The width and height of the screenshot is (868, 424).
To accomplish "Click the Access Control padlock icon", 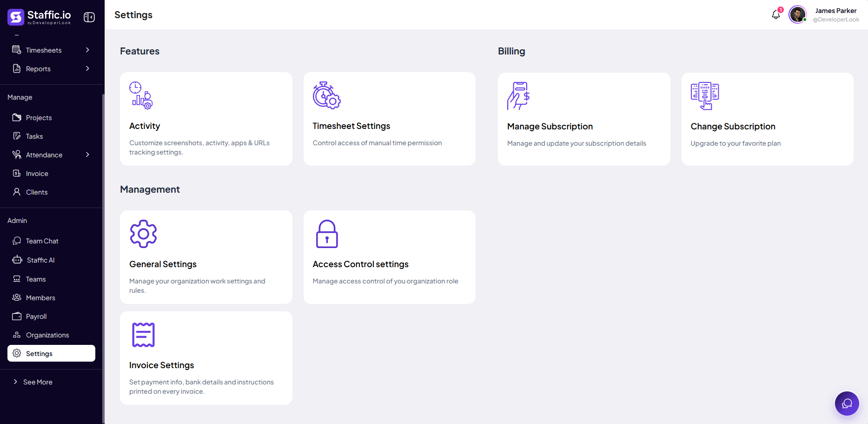I will click(327, 234).
